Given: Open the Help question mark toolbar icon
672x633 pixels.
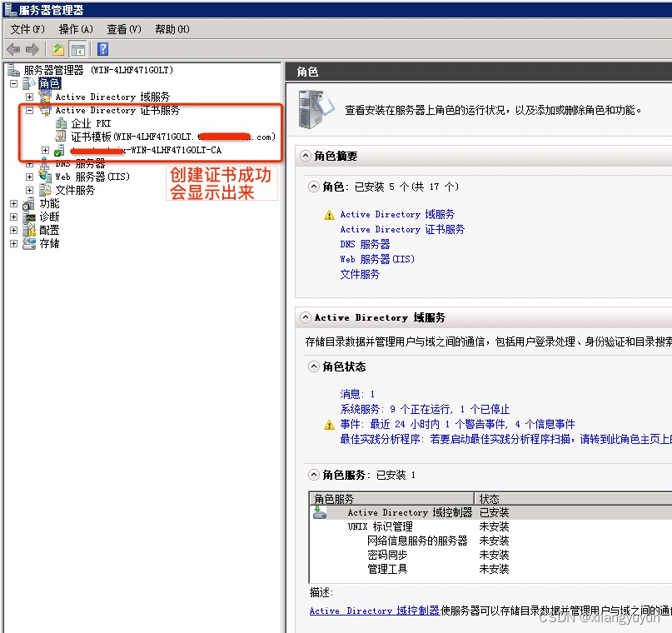Looking at the screenshot, I should pyautogui.click(x=103, y=49).
